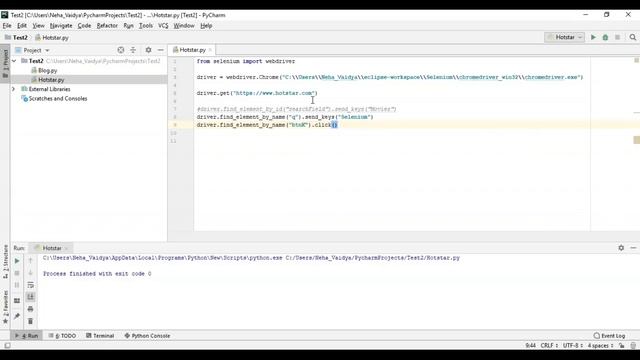640x360 pixels.
Task: Select Blog.py in project tree
Action: point(44,70)
